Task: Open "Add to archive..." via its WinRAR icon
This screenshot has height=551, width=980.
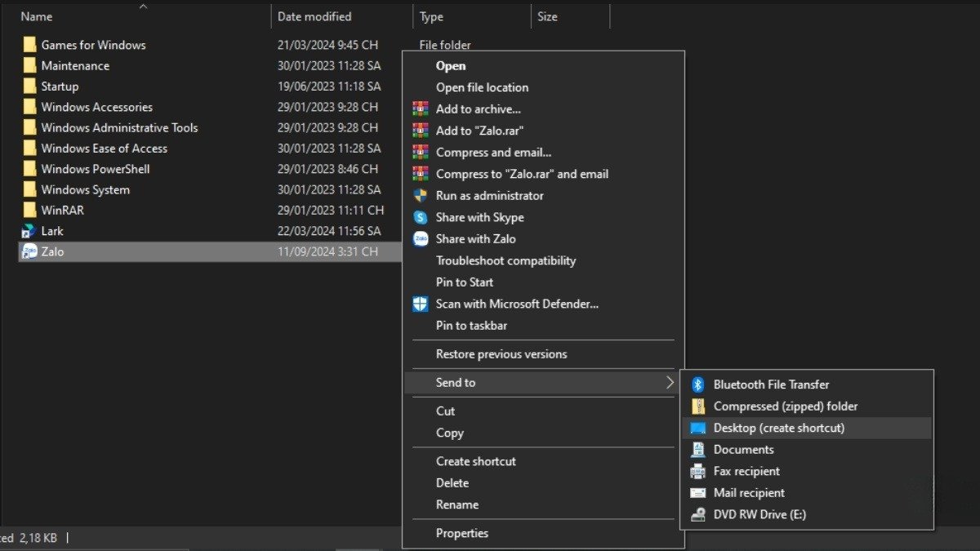Action: (x=420, y=109)
